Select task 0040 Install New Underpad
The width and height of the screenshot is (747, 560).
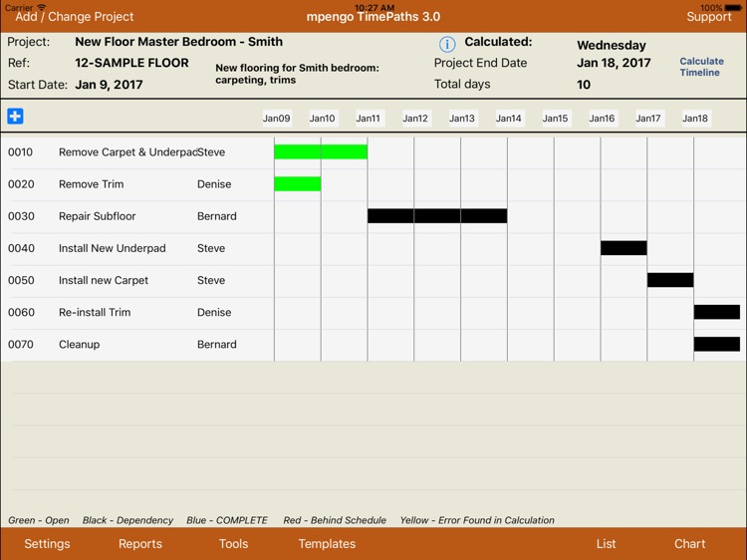pyautogui.click(x=112, y=248)
